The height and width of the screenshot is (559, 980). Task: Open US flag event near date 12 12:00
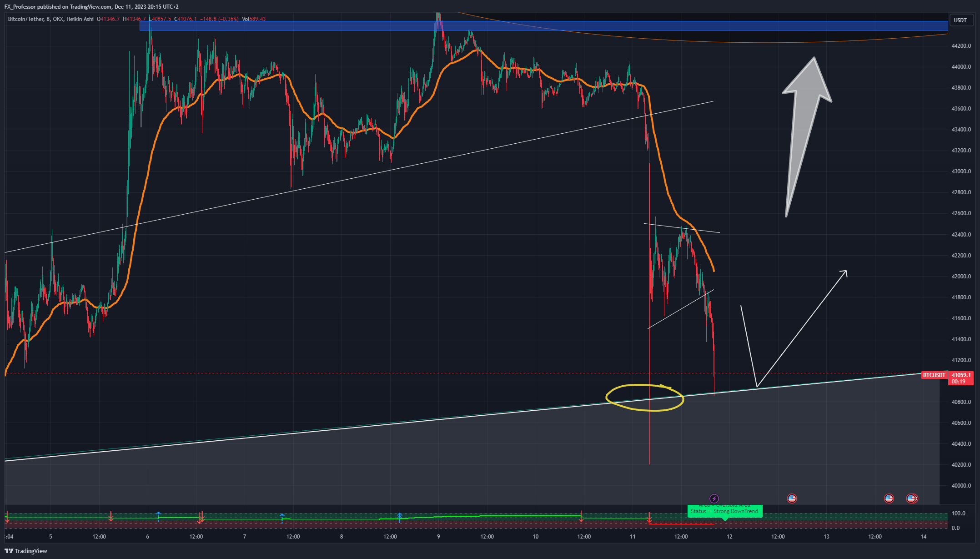coord(792,499)
